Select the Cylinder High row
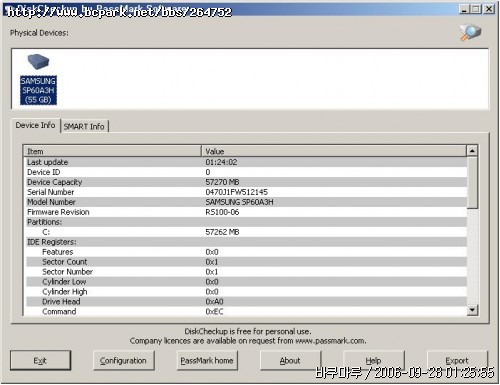Viewport: 500px width, 385px height. (246, 292)
